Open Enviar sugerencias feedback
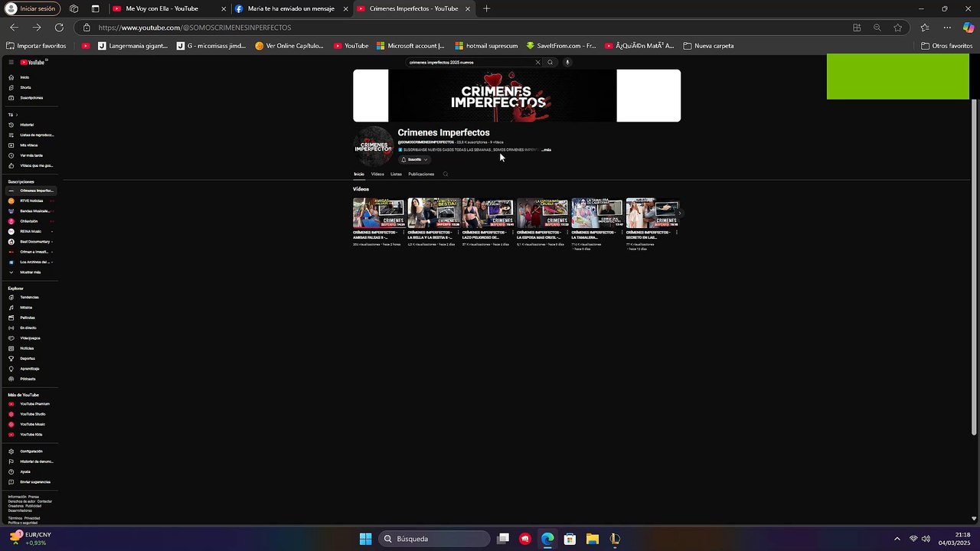The width and height of the screenshot is (980, 551). tap(35, 482)
